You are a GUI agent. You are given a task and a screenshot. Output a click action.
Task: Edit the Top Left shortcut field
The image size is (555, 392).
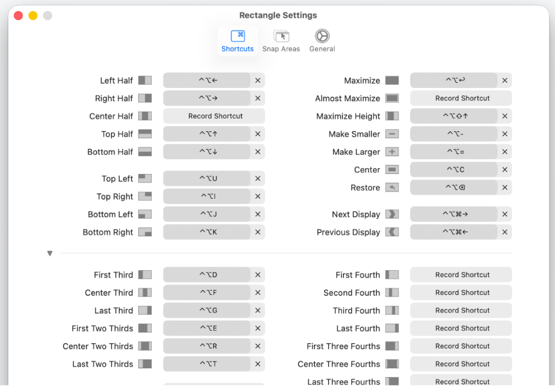click(x=207, y=178)
